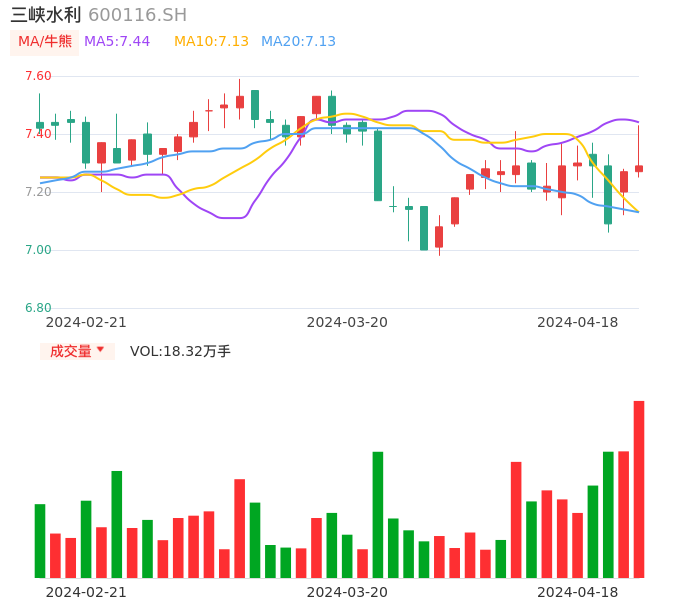Click the 7.60 price axis label
686x606 pixels.
pos(38,76)
